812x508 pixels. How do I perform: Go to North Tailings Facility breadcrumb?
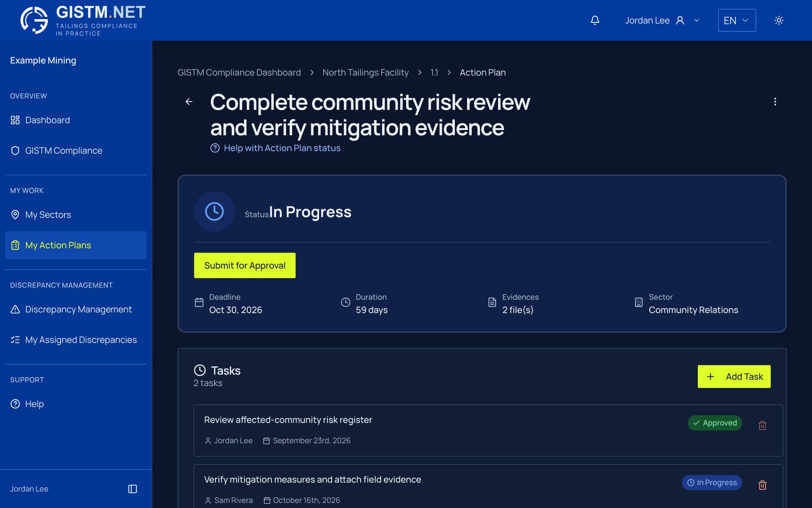(365, 73)
